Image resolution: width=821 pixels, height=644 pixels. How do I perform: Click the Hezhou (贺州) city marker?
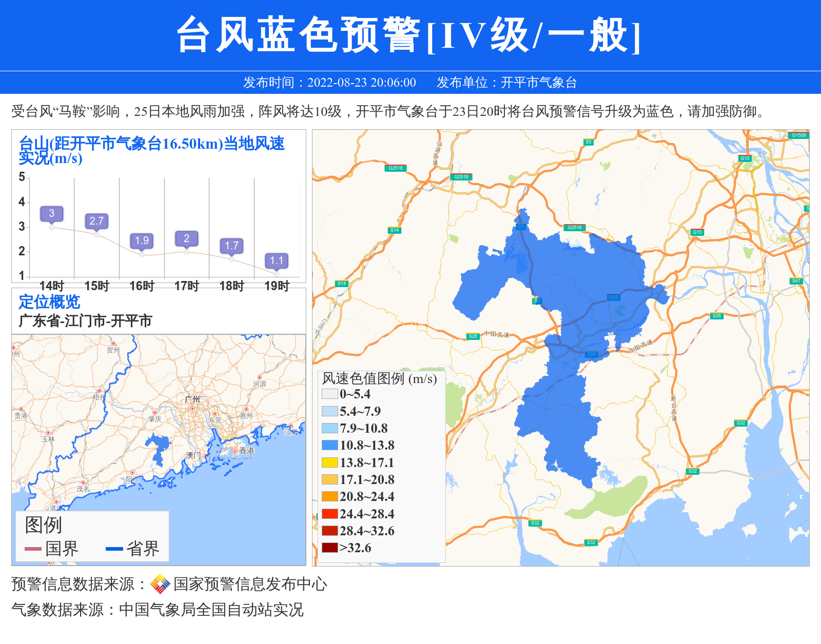(113, 344)
